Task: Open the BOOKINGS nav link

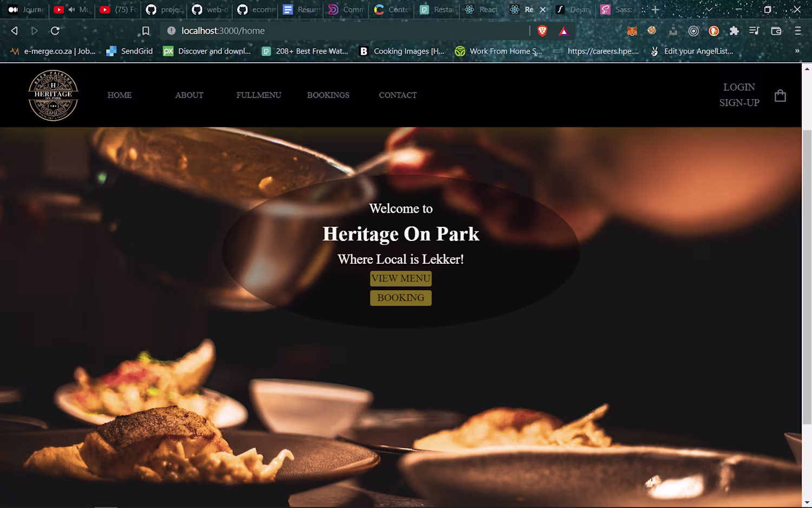Action: [328, 95]
